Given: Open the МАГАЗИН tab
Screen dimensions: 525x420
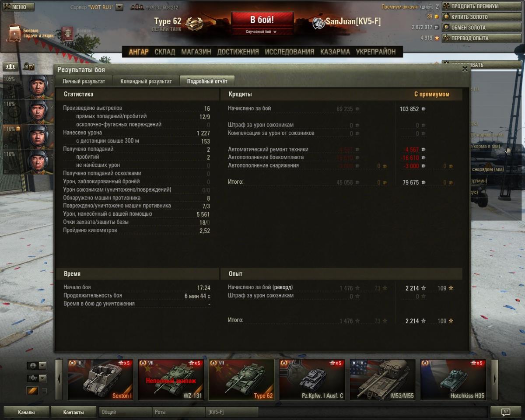Looking at the screenshot, I should pos(196,52).
